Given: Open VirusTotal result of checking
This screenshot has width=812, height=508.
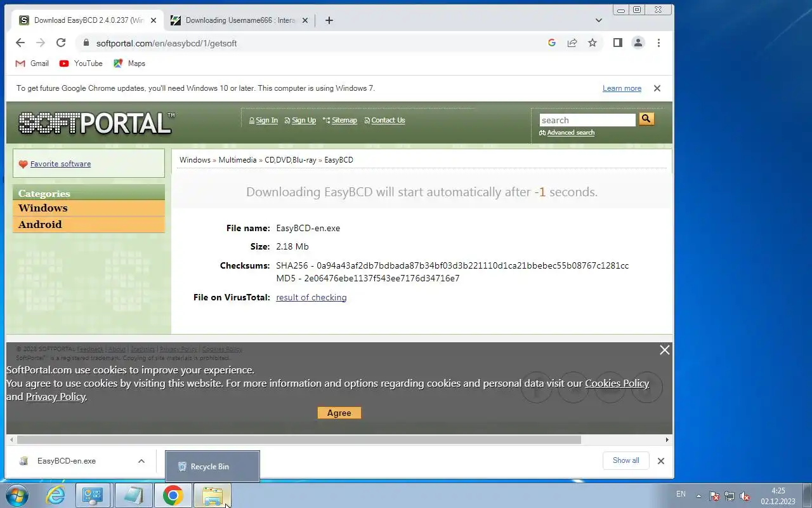Looking at the screenshot, I should pos(311,297).
